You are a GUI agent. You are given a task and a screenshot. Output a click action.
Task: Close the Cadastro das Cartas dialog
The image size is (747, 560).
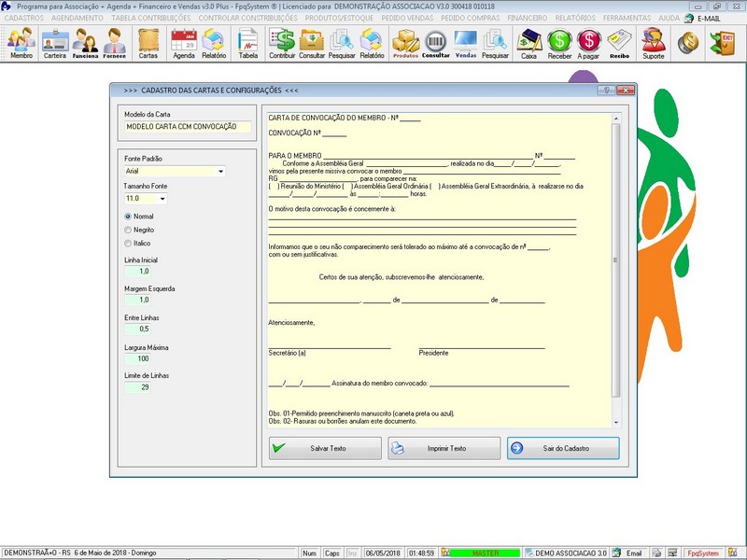coord(625,90)
